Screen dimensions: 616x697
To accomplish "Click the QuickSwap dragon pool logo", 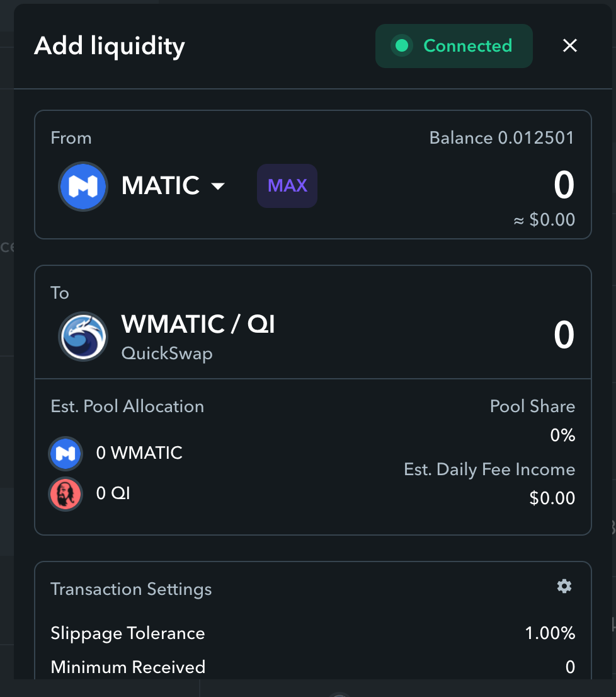I will click(x=83, y=336).
